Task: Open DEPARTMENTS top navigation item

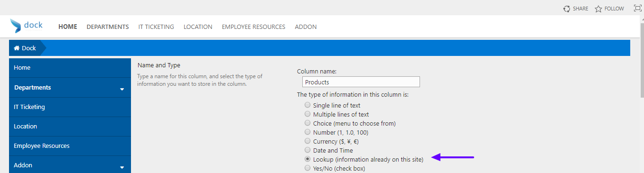Action: 108,27
